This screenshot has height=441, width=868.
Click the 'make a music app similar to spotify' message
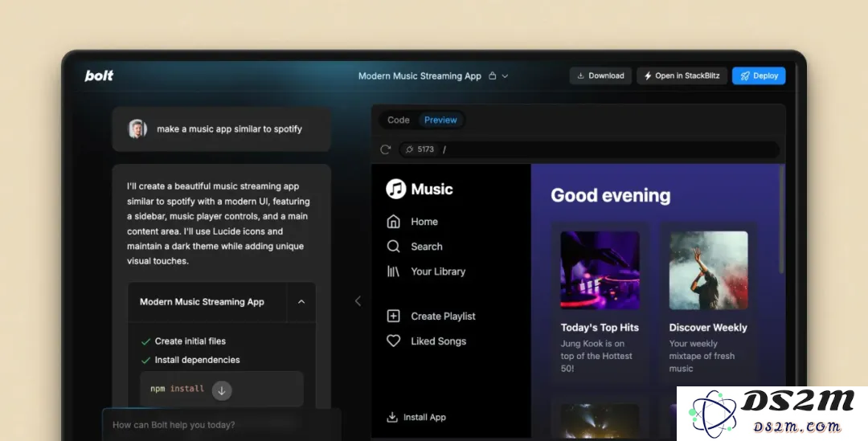point(229,129)
